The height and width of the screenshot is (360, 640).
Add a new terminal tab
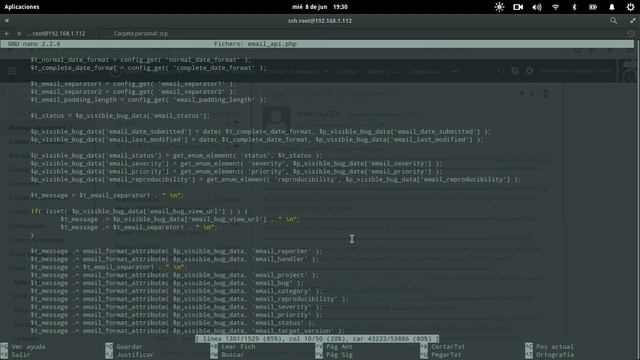tap(7, 33)
